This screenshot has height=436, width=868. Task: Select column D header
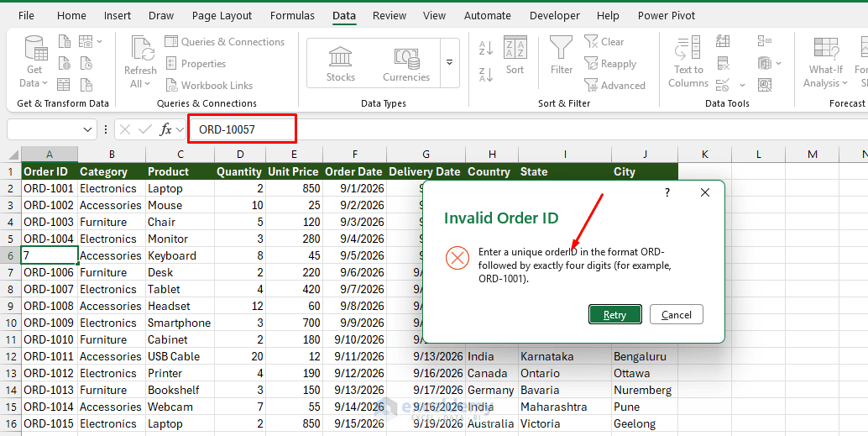pyautogui.click(x=240, y=154)
